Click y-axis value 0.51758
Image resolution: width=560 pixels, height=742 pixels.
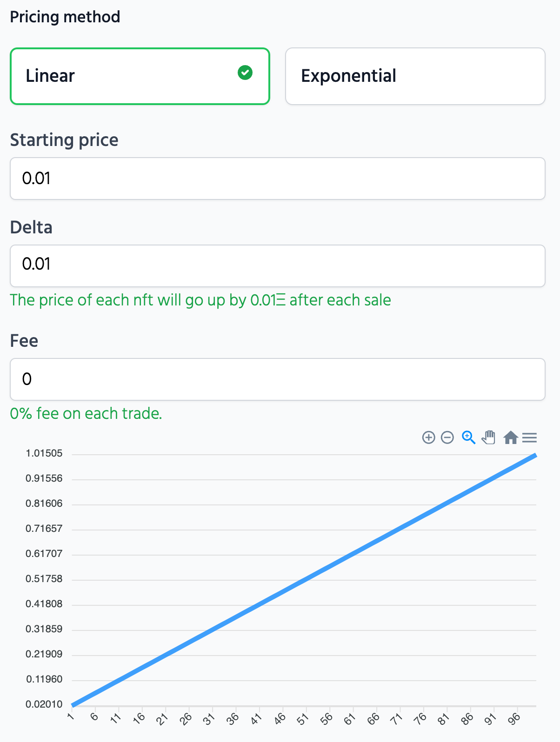[x=44, y=579]
